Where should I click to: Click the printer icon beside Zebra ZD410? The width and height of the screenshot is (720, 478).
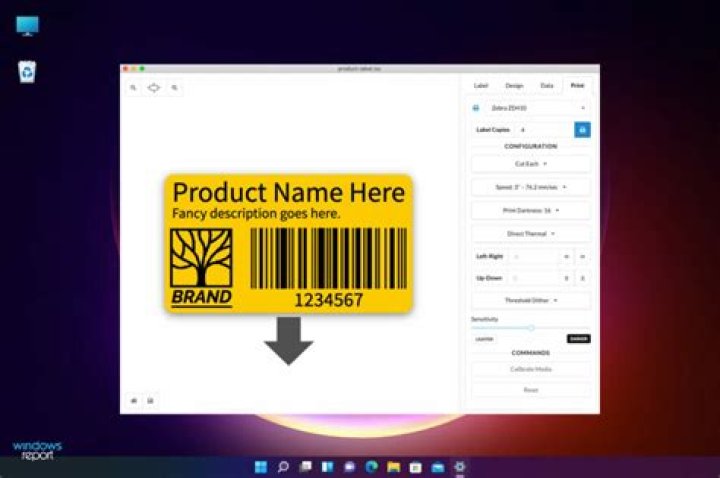(x=476, y=108)
